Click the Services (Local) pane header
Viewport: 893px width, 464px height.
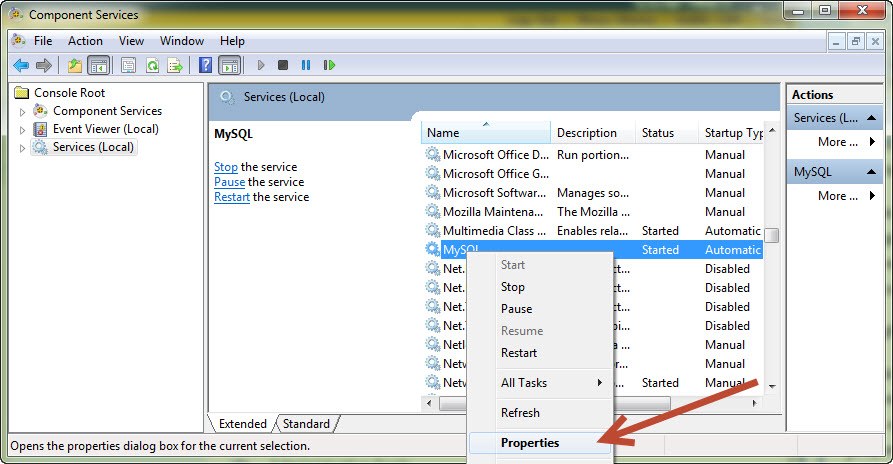[494, 97]
